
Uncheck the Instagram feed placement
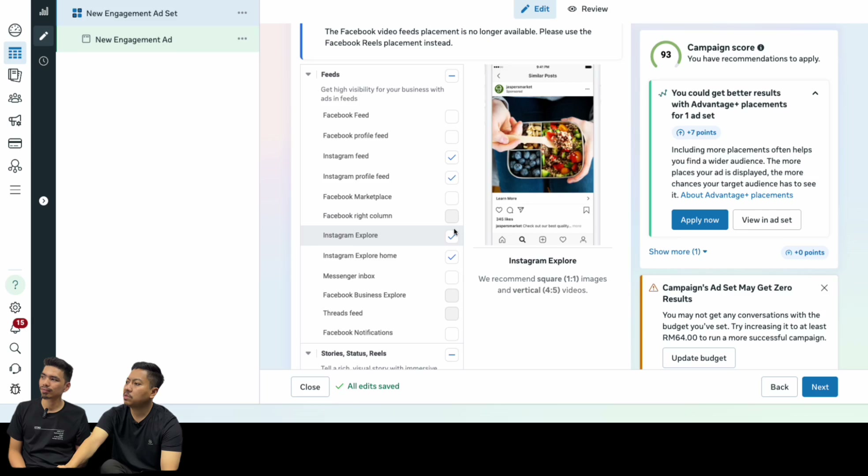click(452, 157)
